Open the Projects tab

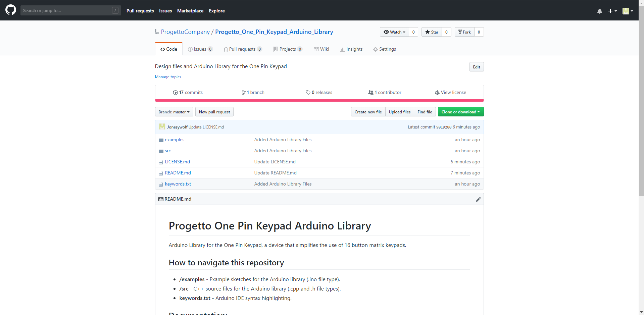click(x=288, y=49)
